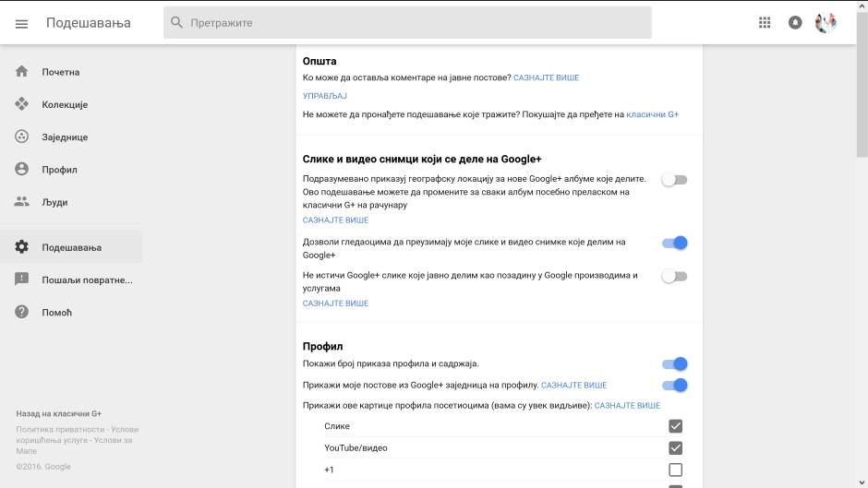Click the УПРАВЉАЈ link under Општа

[325, 96]
